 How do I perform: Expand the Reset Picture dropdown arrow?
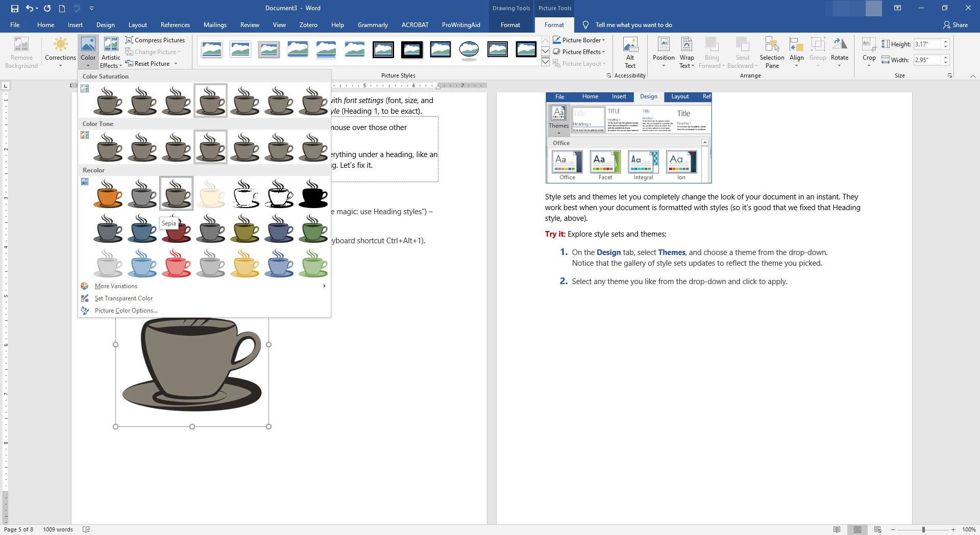click(x=176, y=64)
